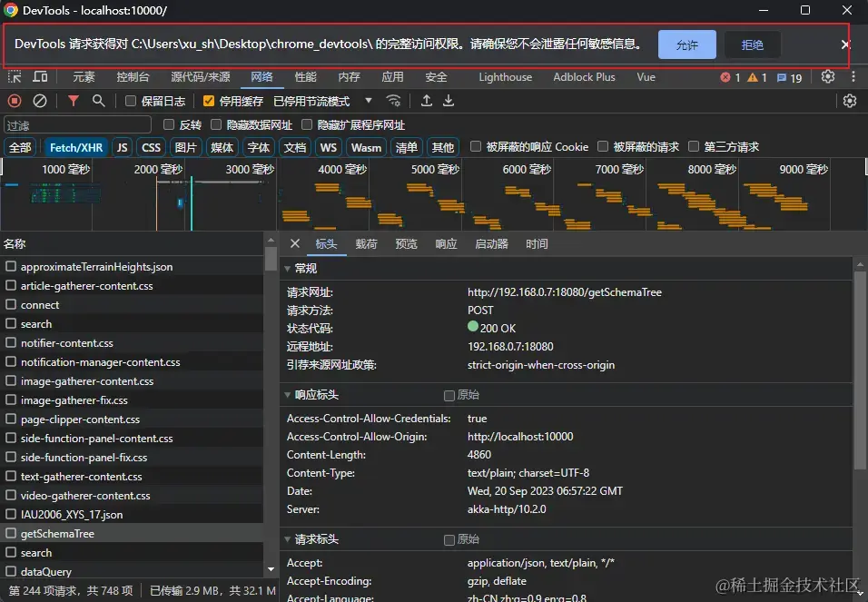Viewport: 868px width, 602px height.
Task: Open the Payload (载荷) tab
Action: click(x=366, y=243)
